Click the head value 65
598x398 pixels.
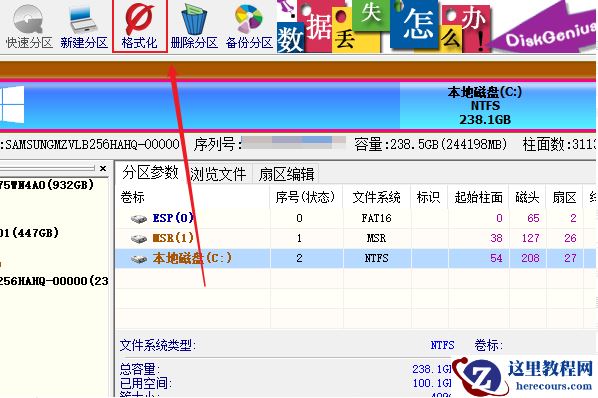pos(533,218)
